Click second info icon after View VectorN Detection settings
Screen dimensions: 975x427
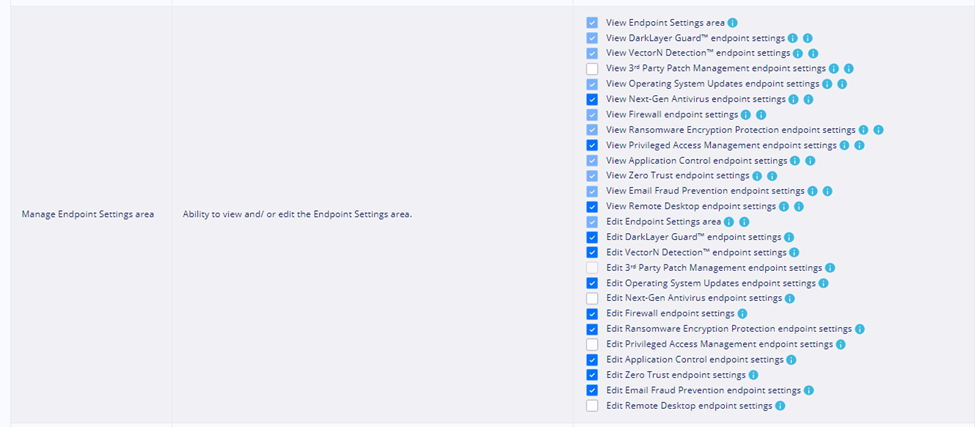[x=813, y=53]
